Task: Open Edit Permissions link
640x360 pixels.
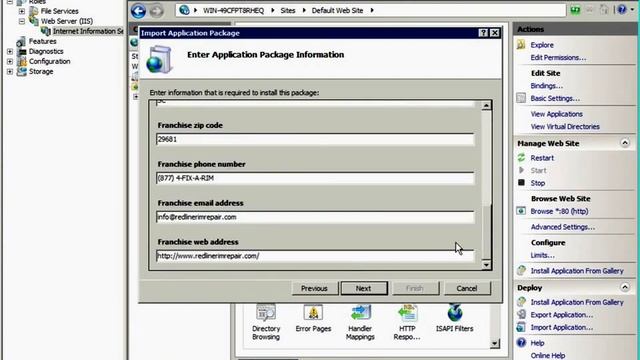Action: pos(558,58)
